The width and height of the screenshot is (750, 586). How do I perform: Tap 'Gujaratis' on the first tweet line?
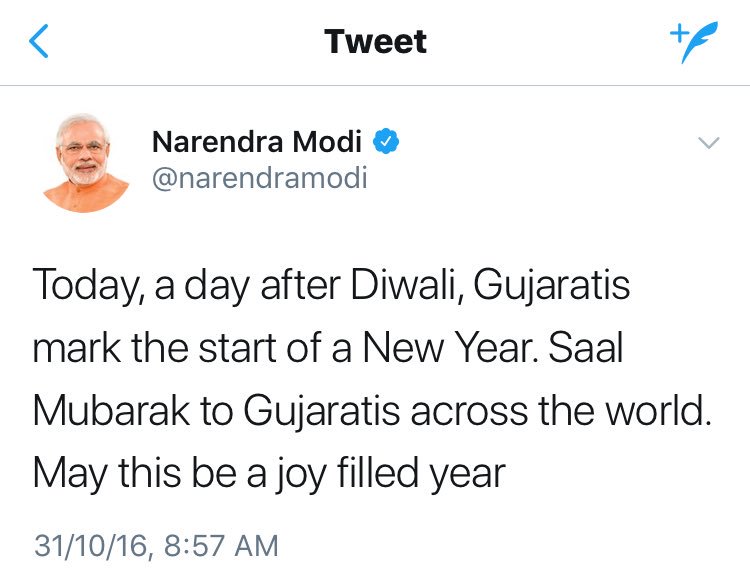(551, 287)
